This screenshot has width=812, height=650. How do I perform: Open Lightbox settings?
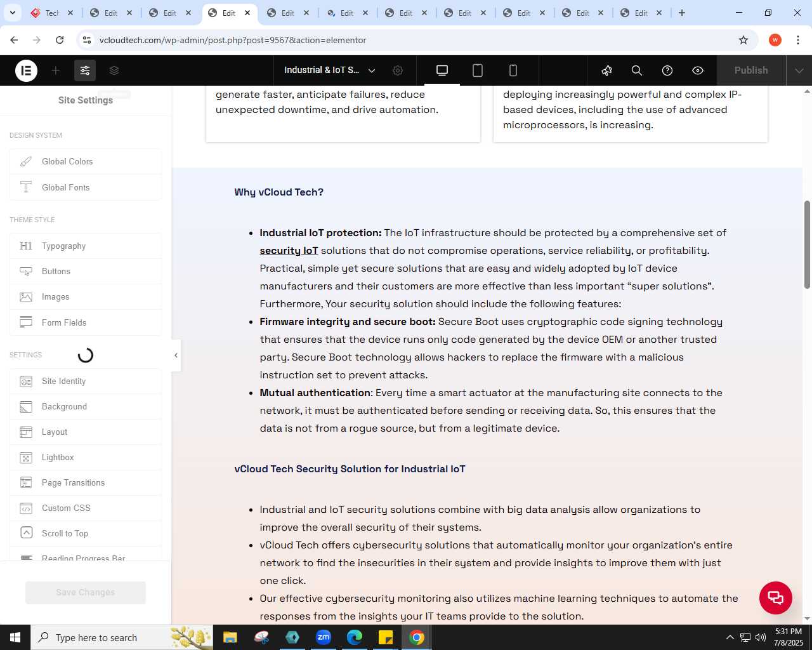(86, 457)
